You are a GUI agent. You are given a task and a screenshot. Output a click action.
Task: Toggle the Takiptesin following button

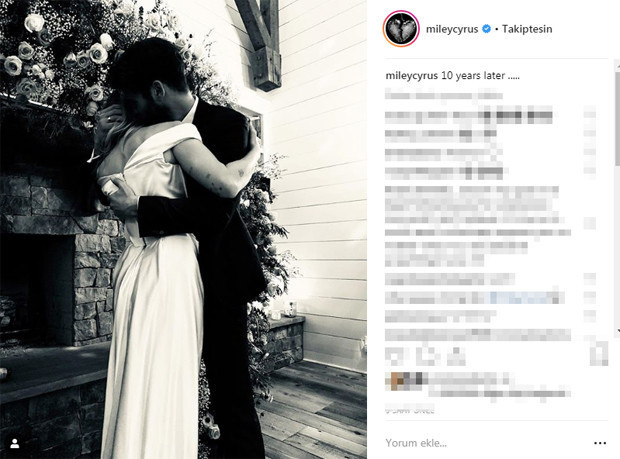527,29
